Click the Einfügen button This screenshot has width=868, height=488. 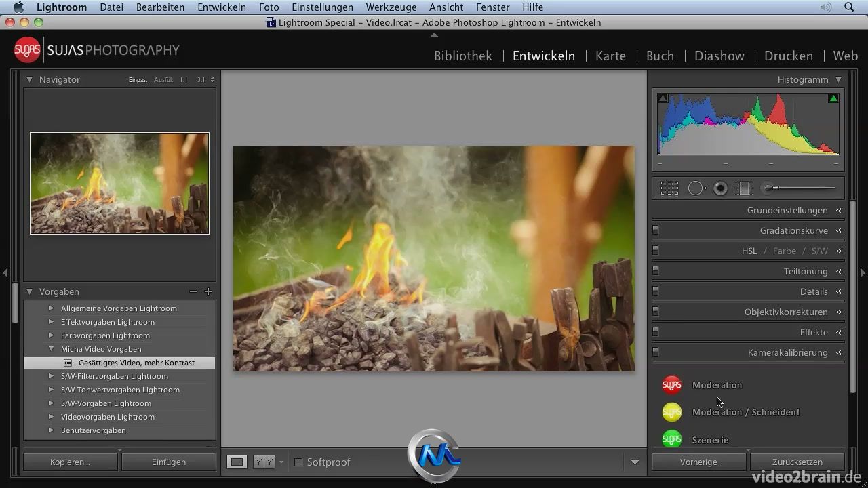pos(169,462)
